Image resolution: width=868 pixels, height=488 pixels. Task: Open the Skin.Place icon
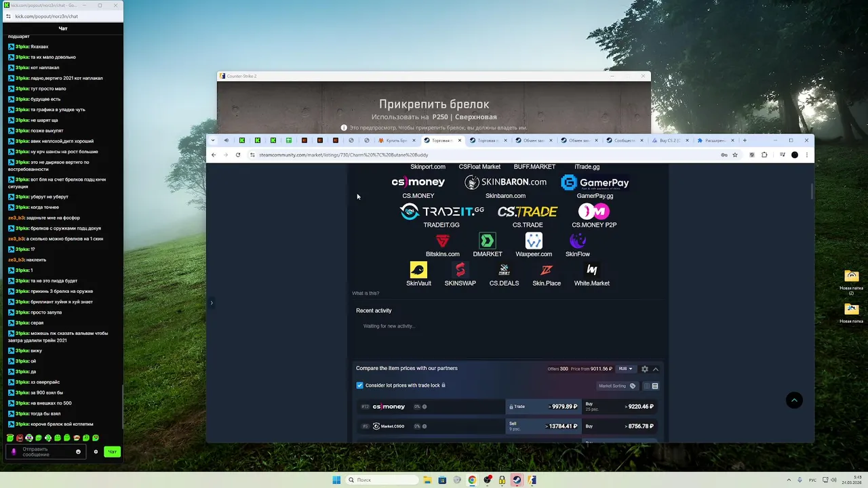coord(547,270)
